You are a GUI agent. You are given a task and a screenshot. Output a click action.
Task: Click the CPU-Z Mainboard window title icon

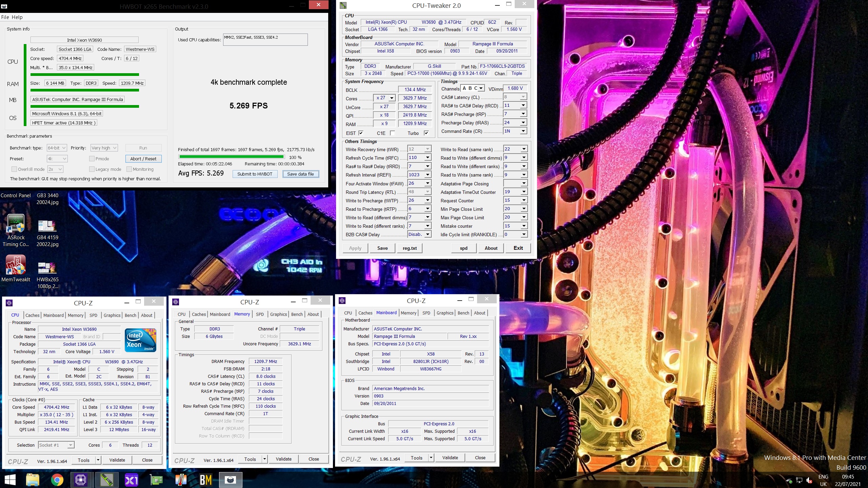point(342,301)
